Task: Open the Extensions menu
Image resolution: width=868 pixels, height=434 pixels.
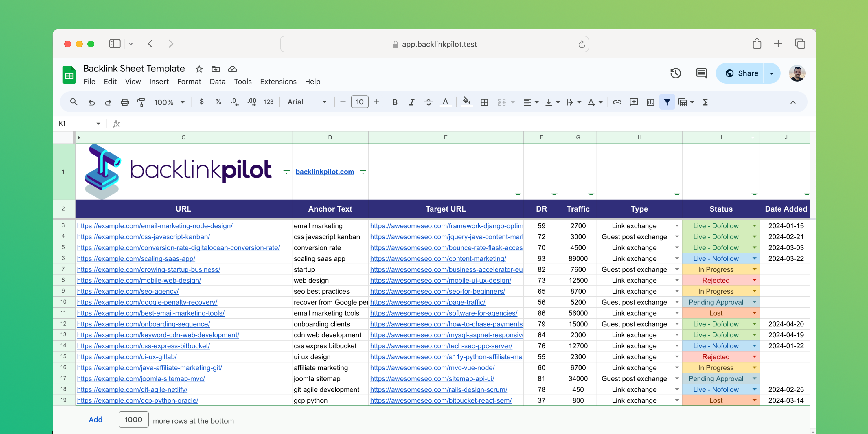Action: click(x=277, y=82)
